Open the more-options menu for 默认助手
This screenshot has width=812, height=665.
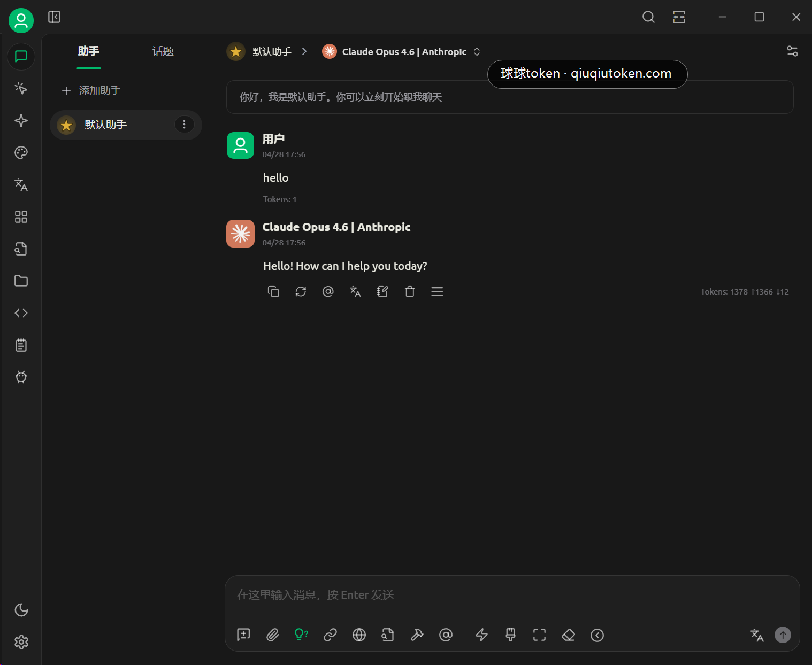(184, 125)
